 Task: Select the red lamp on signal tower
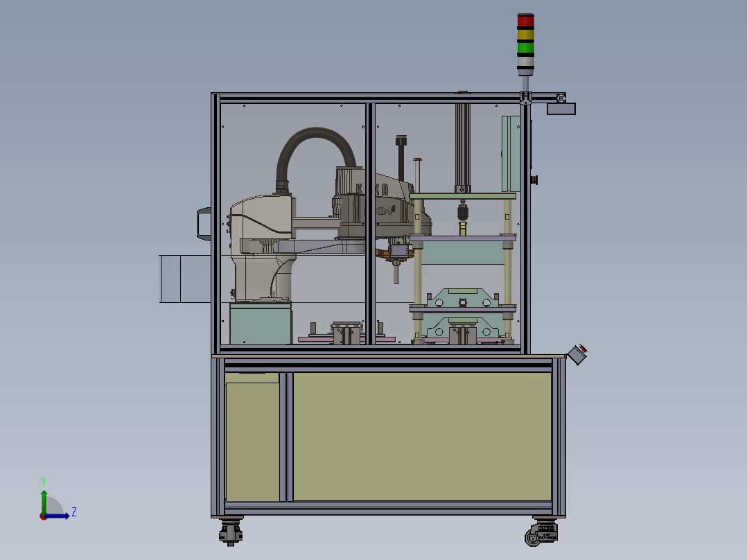pyautogui.click(x=525, y=21)
